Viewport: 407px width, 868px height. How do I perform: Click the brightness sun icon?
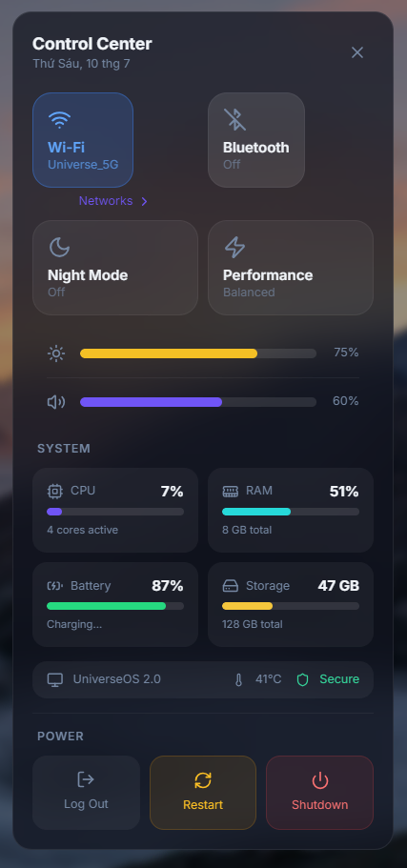pyautogui.click(x=56, y=353)
